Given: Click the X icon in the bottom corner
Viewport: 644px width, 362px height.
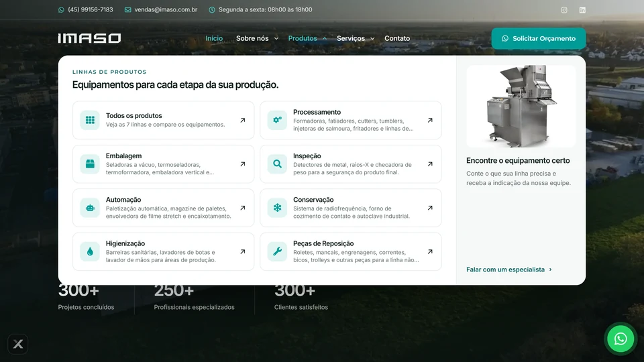Looking at the screenshot, I should point(17,344).
